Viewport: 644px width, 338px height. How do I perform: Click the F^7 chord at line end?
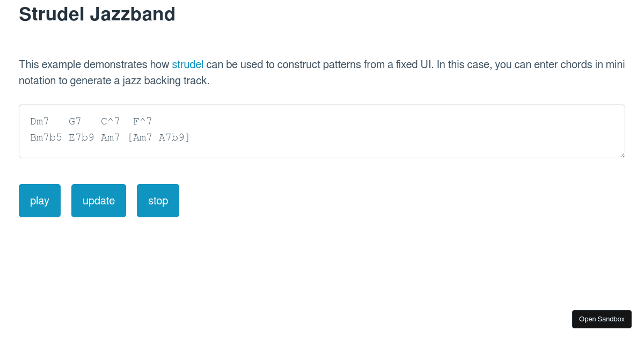click(142, 121)
